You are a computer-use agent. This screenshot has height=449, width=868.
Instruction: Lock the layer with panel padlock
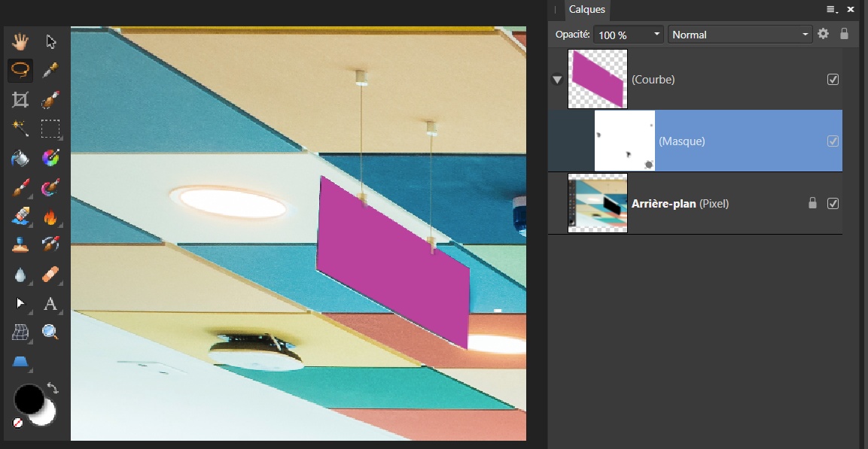(844, 34)
